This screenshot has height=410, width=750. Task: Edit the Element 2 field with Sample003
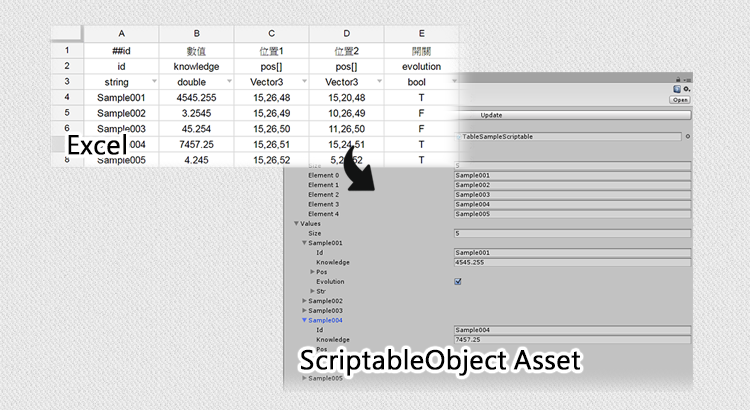pyautogui.click(x=573, y=195)
